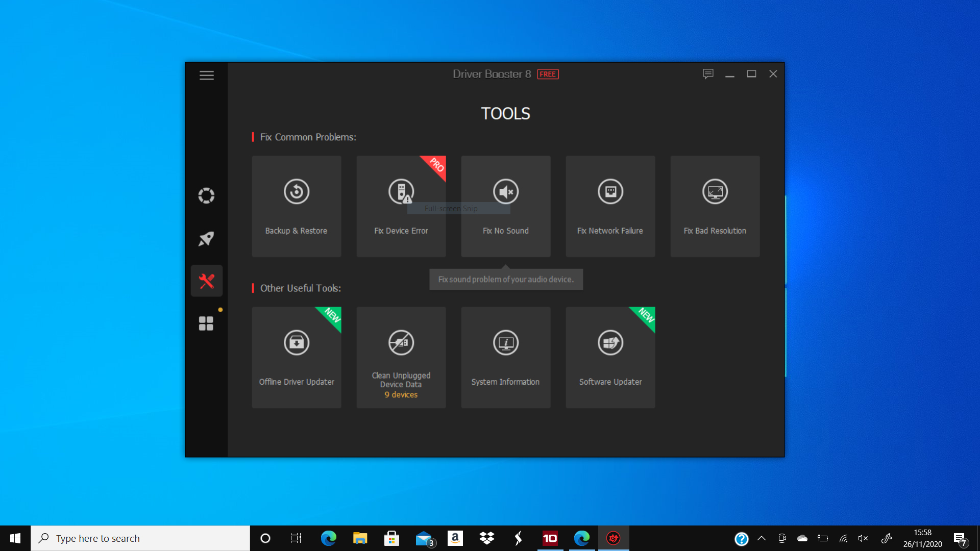Viewport: 980px width, 551px height.
Task: Expand the Fix Common Problems section
Action: point(308,137)
